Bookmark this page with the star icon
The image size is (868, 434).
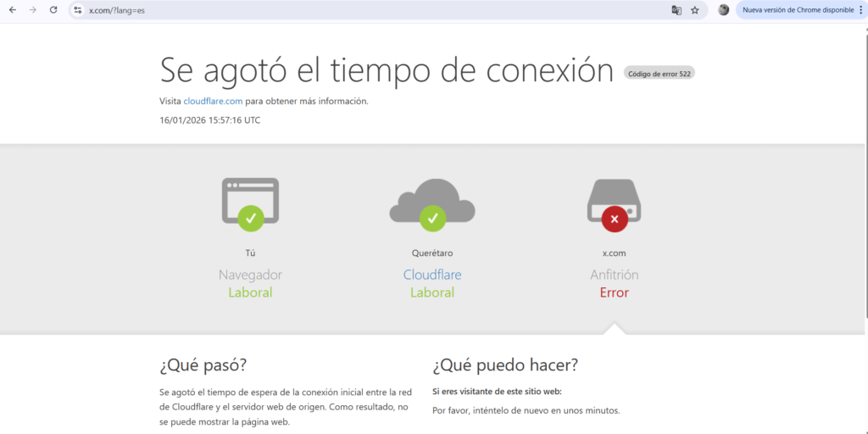(695, 10)
